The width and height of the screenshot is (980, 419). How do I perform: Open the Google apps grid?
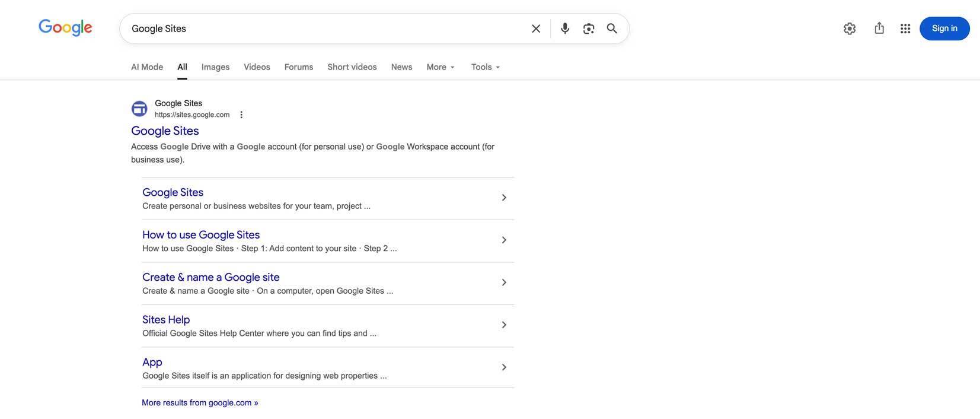[x=905, y=28]
